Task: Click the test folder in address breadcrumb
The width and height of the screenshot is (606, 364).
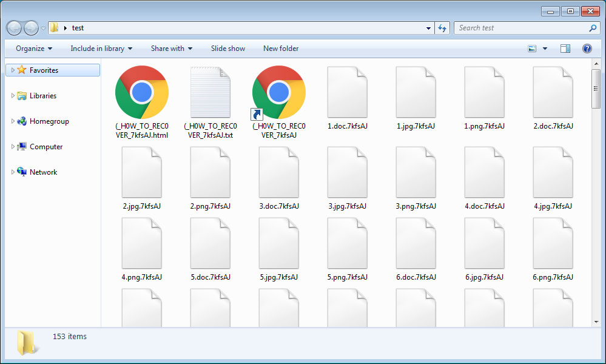Action: tap(78, 28)
